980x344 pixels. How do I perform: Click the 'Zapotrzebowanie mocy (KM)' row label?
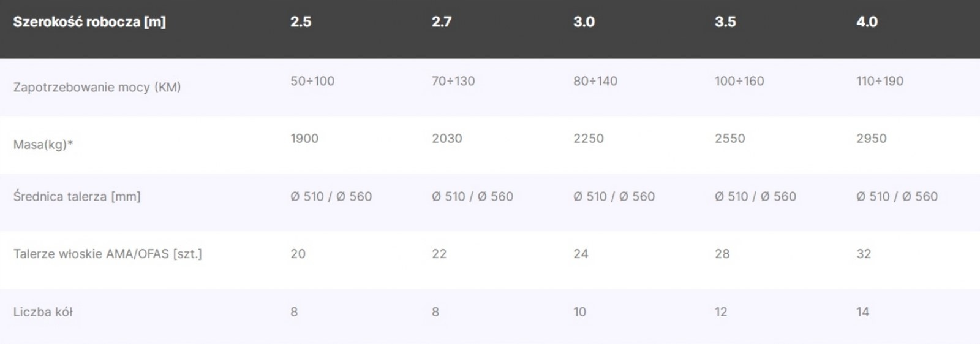[x=97, y=87]
